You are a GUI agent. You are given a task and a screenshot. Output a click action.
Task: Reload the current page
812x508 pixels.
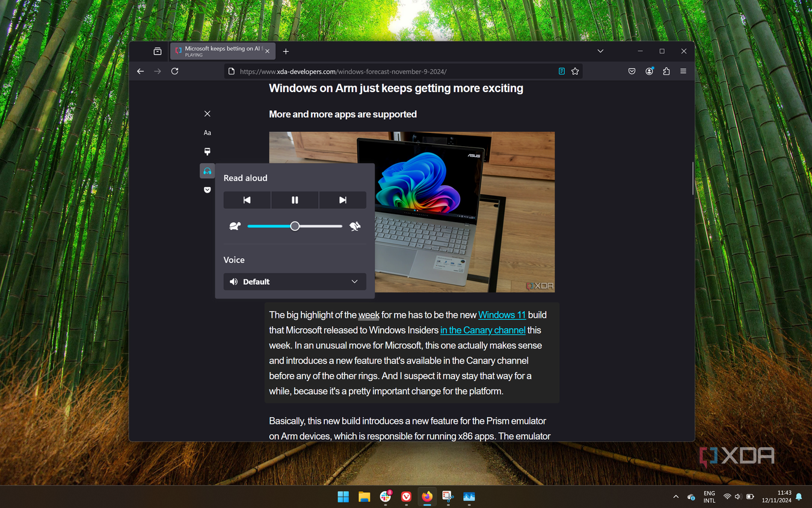pyautogui.click(x=174, y=71)
